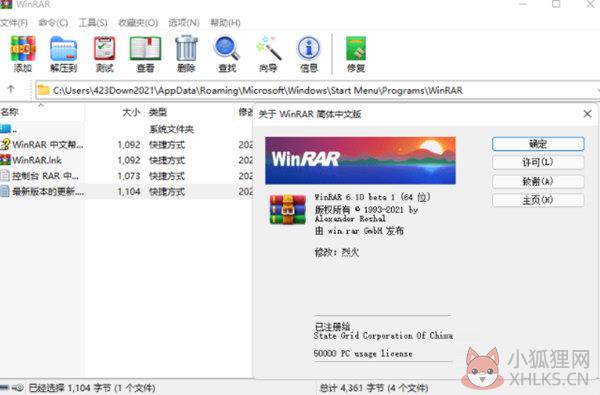Sort by the 名称 column header
The width and height of the screenshot is (600, 395).
click(x=10, y=112)
